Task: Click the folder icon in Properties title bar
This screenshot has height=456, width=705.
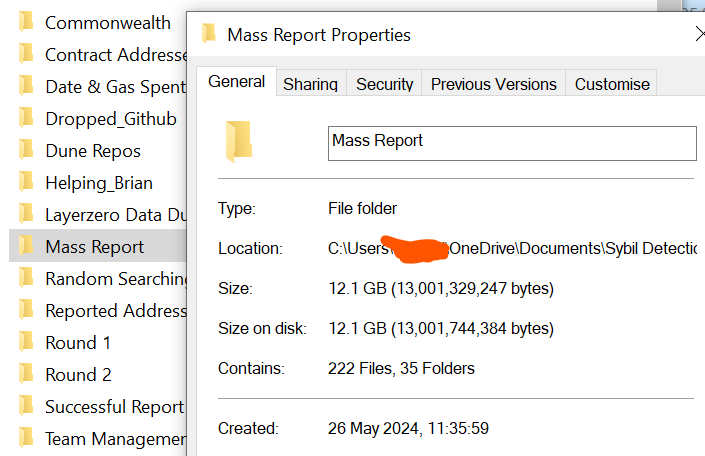Action: point(209,34)
